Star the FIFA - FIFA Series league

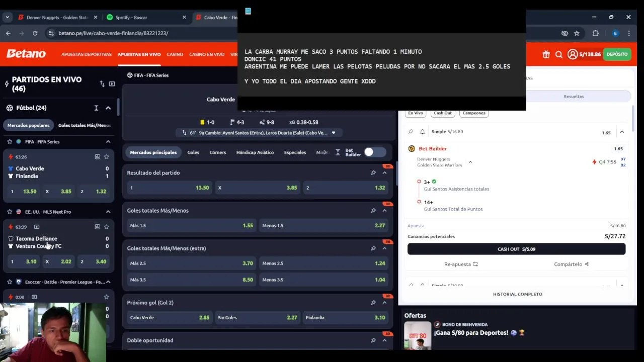click(x=10, y=142)
